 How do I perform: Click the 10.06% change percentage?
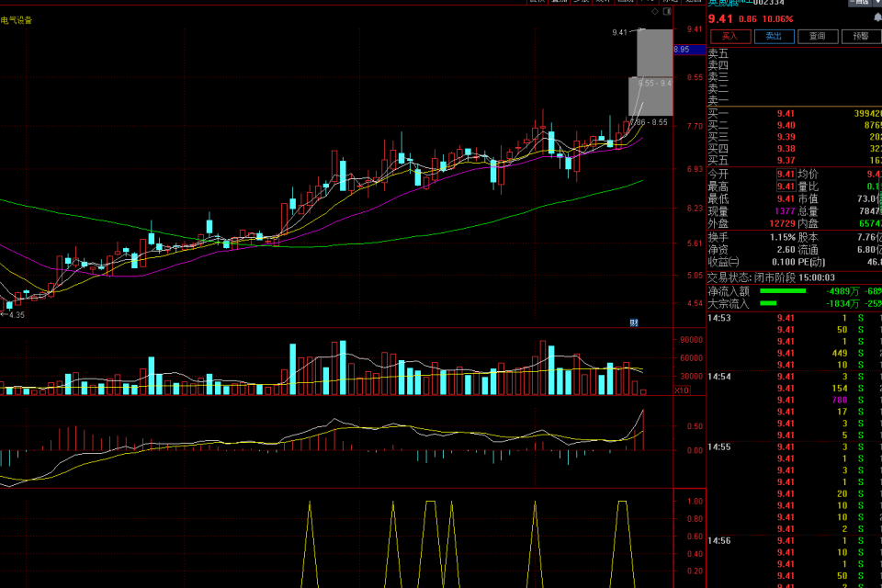point(777,19)
